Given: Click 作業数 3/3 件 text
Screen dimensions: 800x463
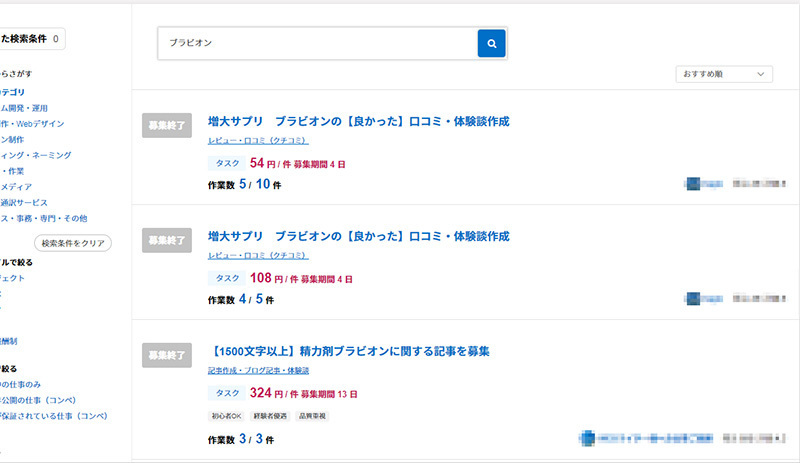Looking at the screenshot, I should 241,439.
